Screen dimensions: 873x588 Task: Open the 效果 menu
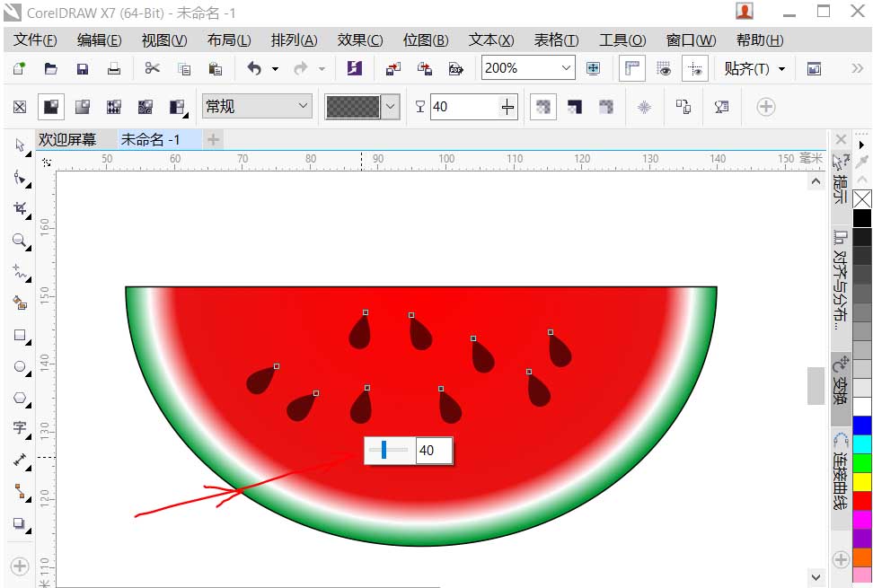(x=359, y=40)
